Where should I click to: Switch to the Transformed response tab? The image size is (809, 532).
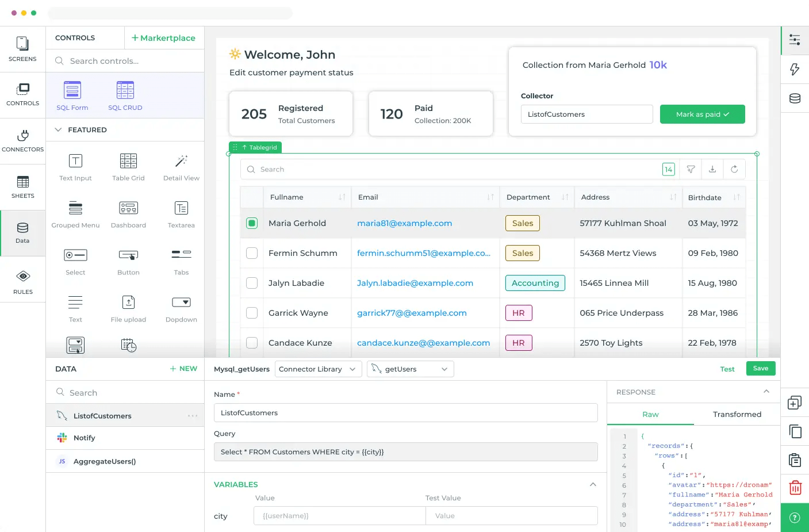pos(737,414)
